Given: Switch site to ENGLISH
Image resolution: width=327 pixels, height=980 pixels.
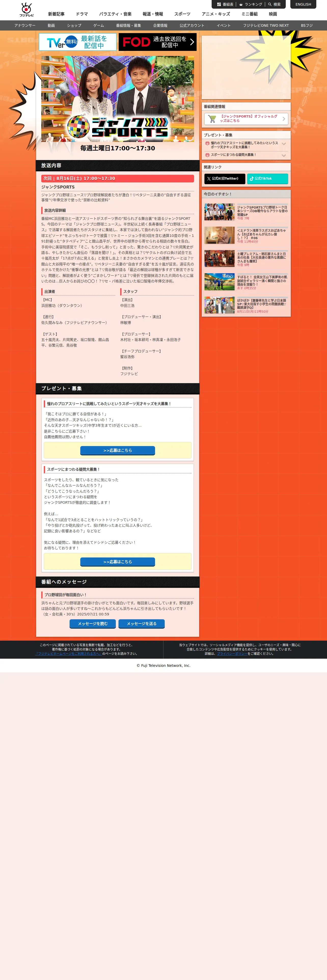Looking at the screenshot, I should tap(303, 5).
